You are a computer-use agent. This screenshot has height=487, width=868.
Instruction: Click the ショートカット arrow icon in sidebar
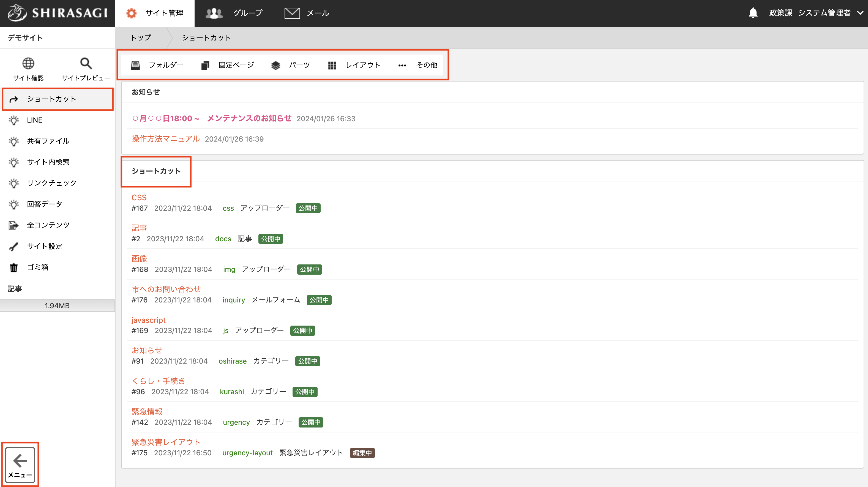[x=13, y=99]
